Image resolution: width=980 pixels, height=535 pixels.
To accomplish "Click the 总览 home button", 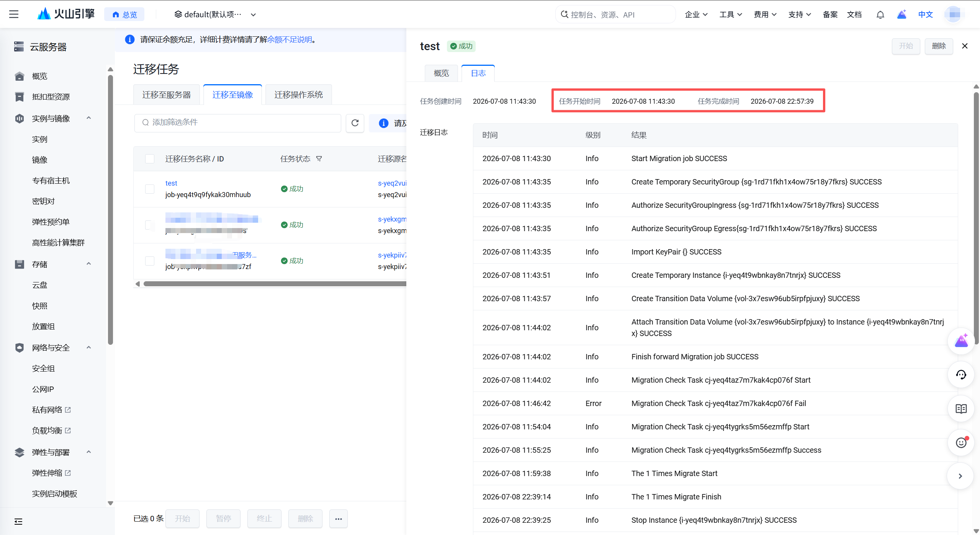I will click(124, 15).
